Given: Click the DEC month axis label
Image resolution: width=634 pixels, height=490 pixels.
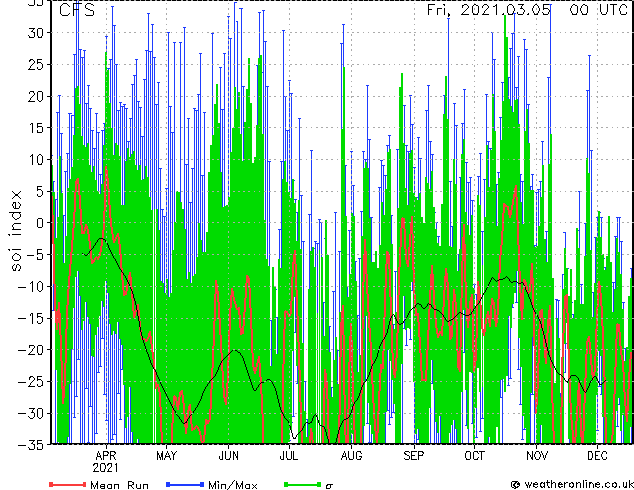Looking at the screenshot, I should 597,456.
